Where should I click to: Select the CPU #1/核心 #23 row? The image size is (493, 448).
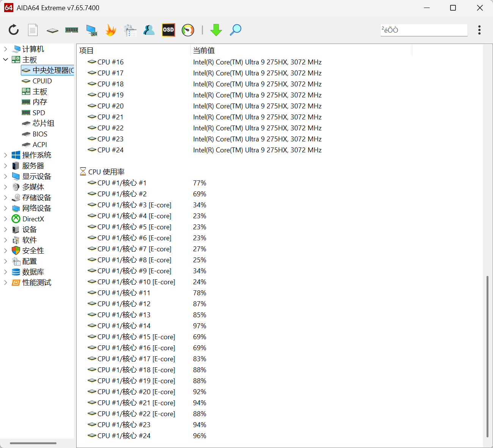[x=245, y=425]
